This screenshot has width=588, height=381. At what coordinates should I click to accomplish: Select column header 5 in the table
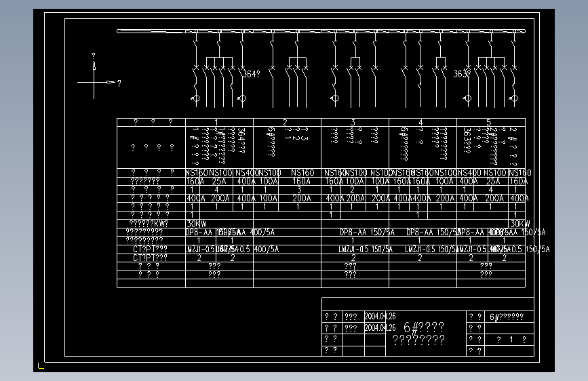[x=488, y=122]
